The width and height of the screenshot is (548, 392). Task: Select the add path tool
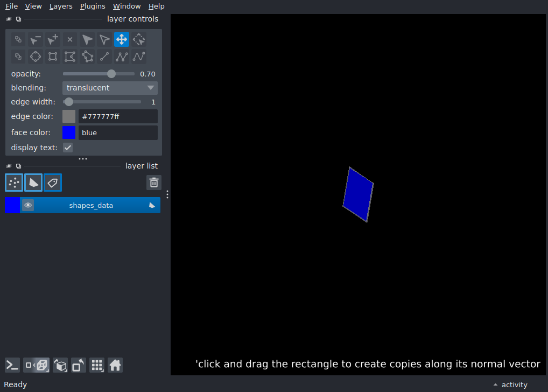tap(122, 57)
